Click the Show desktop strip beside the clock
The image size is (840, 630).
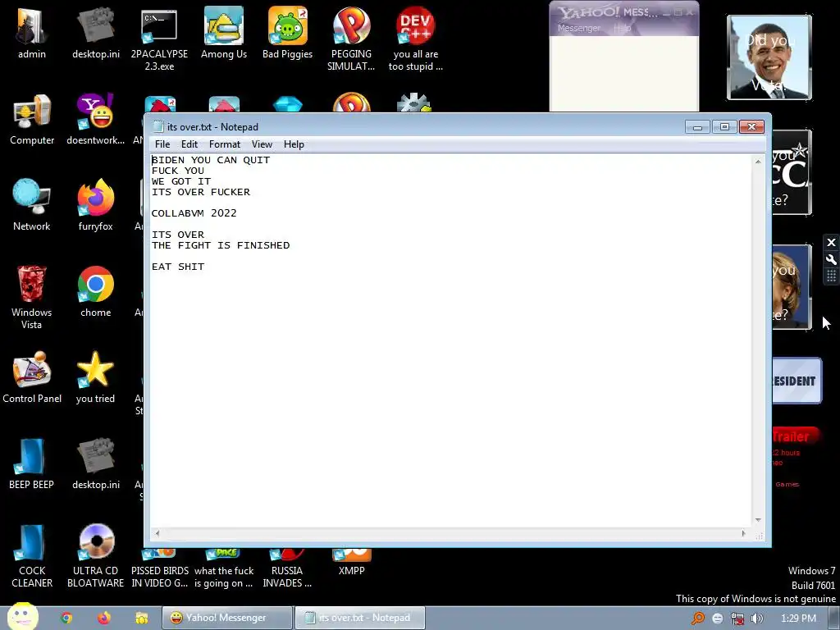(x=834, y=618)
